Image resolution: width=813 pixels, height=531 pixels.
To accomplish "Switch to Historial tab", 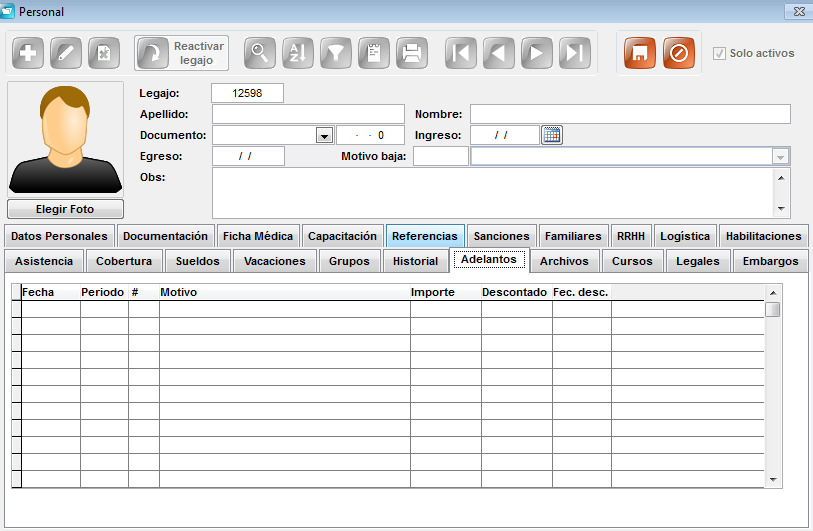I will 415,261.
